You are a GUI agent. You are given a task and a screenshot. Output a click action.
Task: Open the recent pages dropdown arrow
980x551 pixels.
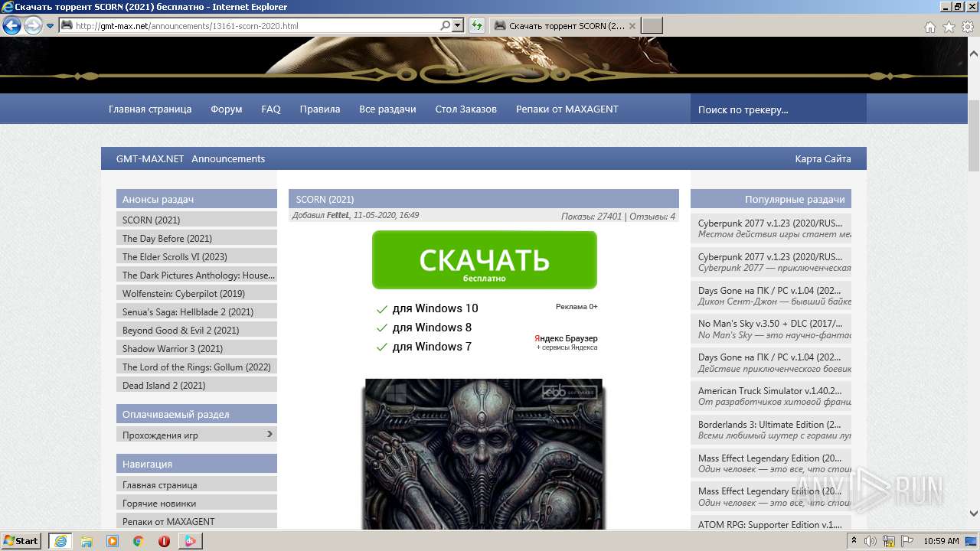tap(51, 25)
